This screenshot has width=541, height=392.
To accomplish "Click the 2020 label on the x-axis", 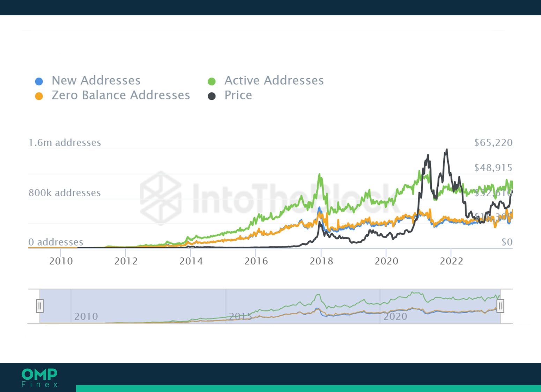I will coord(386,261).
